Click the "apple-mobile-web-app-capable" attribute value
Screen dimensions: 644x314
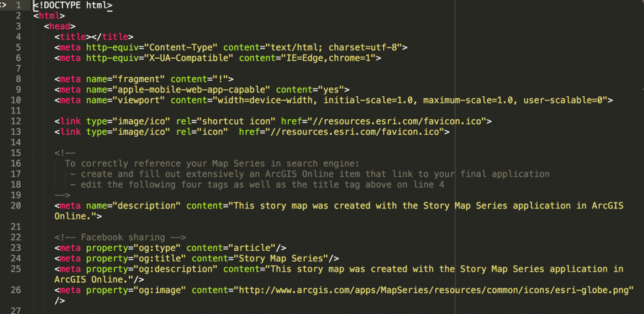(194, 89)
